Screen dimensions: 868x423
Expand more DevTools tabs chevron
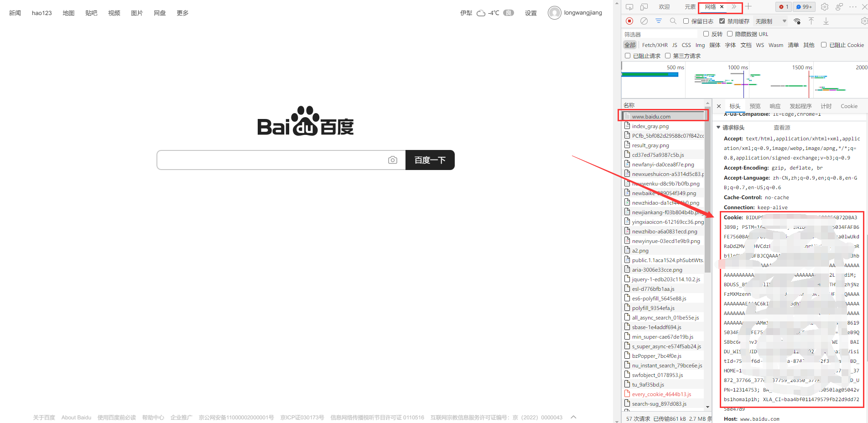click(x=734, y=7)
